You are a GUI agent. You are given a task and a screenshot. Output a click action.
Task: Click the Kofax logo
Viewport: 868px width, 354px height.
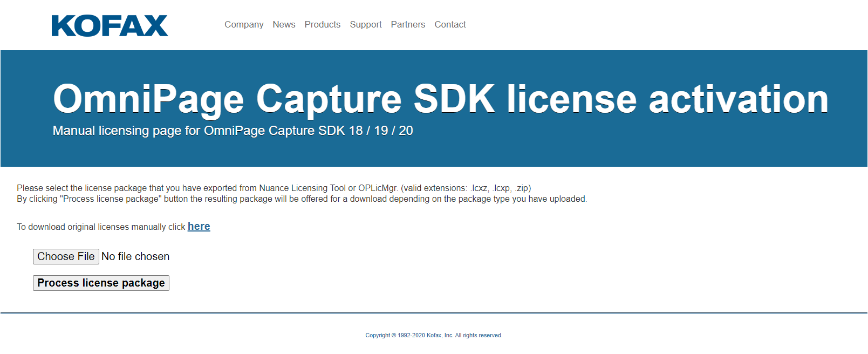[110, 25]
